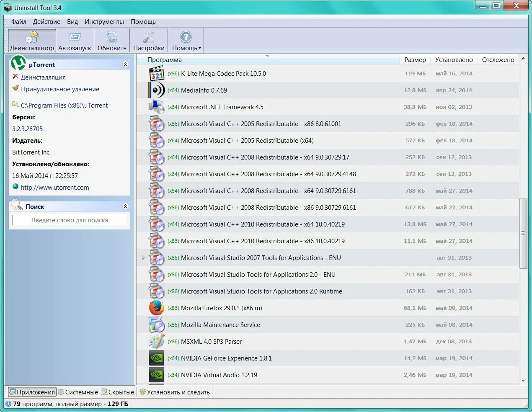Click icon of Visual Studio Tools 2.0 - ENU
532x412 pixels.
(x=157, y=275)
